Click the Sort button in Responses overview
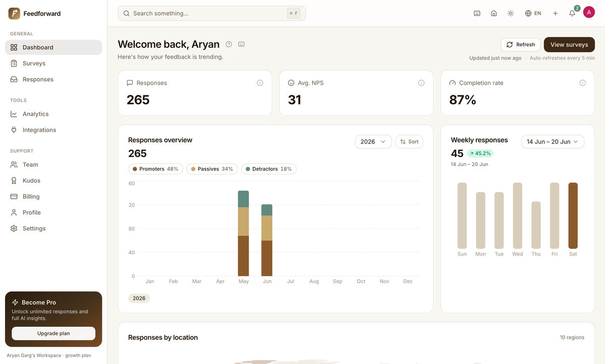 pyautogui.click(x=409, y=142)
